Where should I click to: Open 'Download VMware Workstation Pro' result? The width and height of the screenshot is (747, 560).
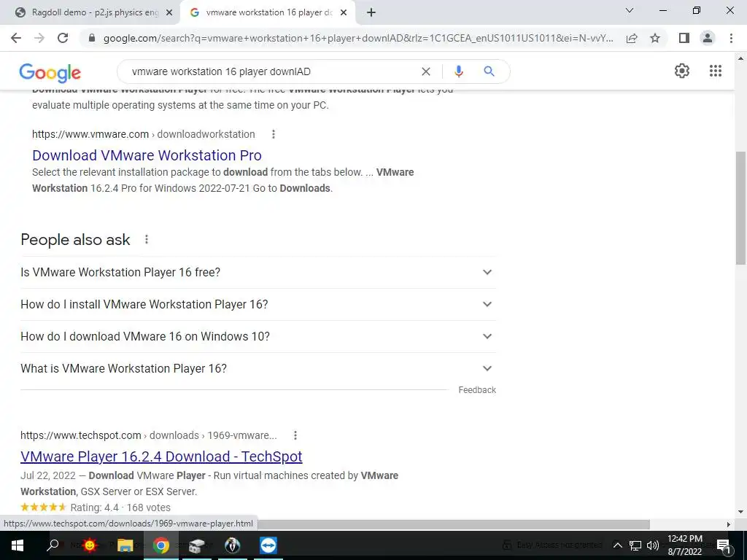pyautogui.click(x=147, y=155)
